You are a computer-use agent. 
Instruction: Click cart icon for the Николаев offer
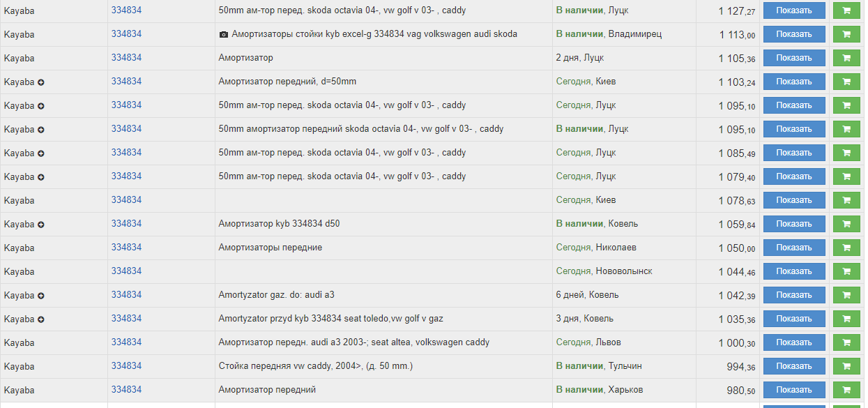[846, 248]
